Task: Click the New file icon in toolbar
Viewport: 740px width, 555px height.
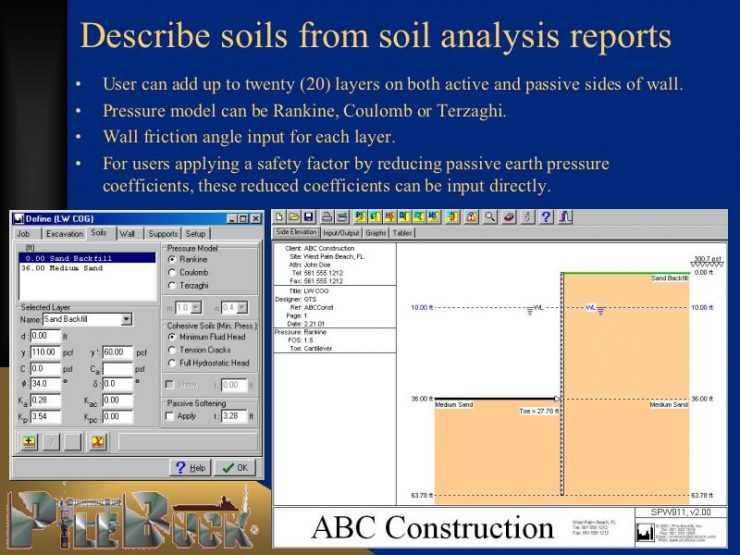Action: tap(281, 216)
